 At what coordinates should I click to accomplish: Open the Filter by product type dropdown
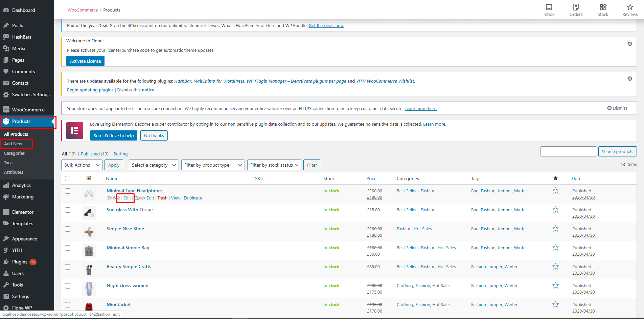pos(213,165)
